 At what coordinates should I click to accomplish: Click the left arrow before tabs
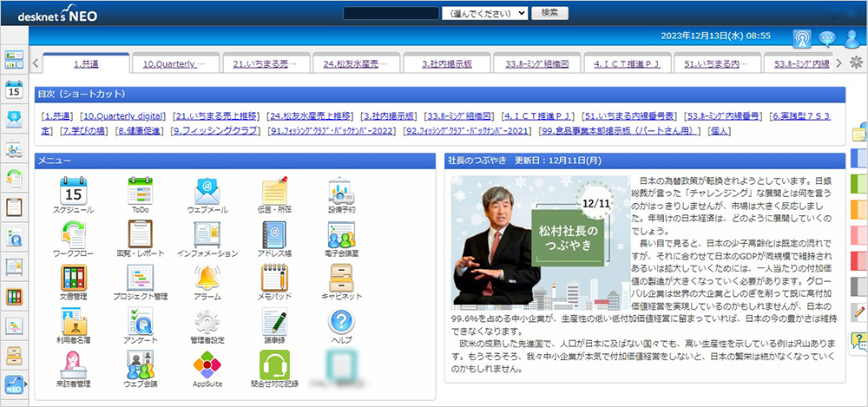36,63
